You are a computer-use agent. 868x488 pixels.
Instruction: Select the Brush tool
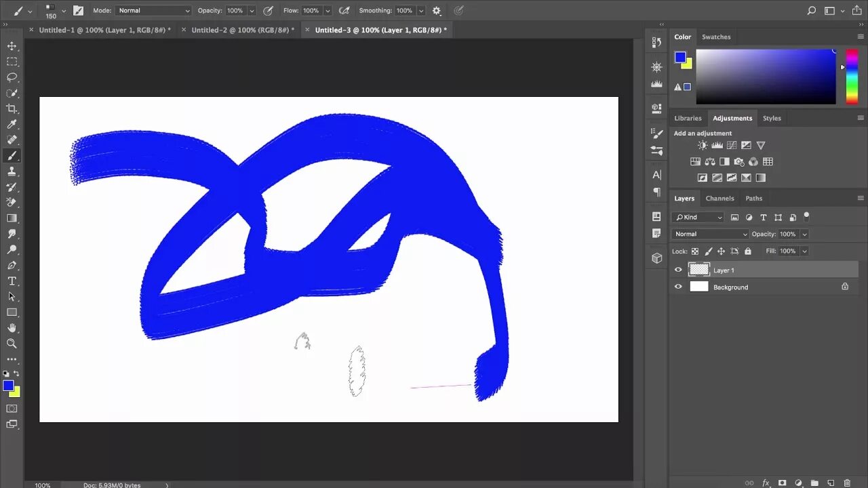pos(12,155)
